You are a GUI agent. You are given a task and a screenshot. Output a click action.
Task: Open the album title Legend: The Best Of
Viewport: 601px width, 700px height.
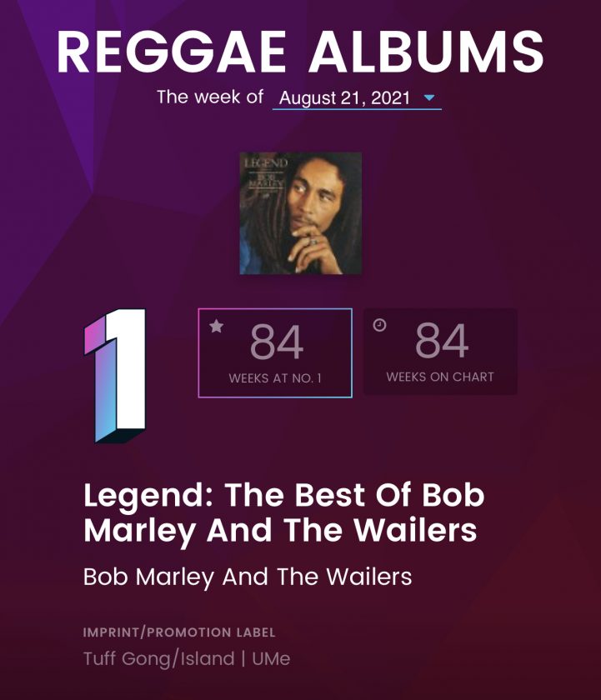[x=284, y=512]
